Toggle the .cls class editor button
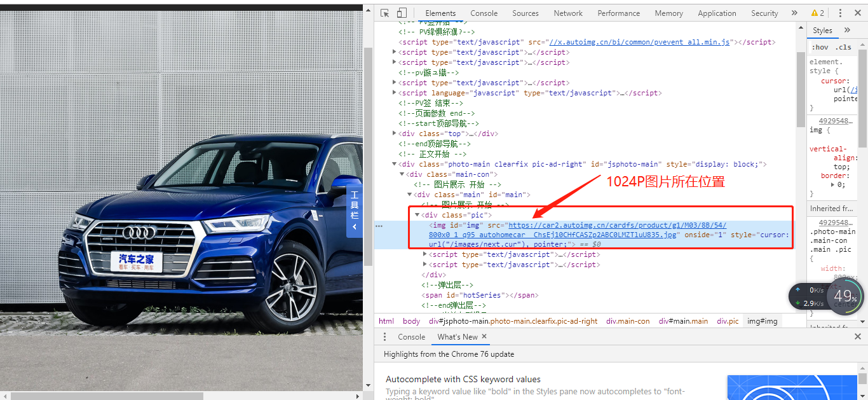868x400 pixels. 843,47
